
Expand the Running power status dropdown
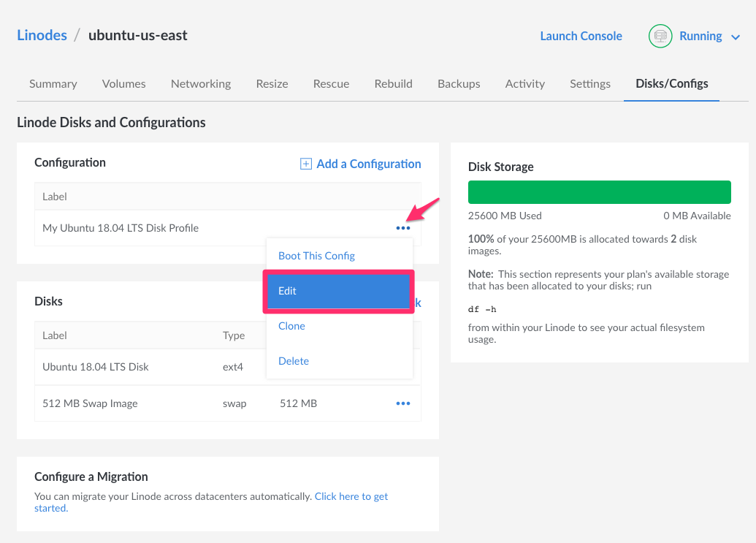click(736, 37)
